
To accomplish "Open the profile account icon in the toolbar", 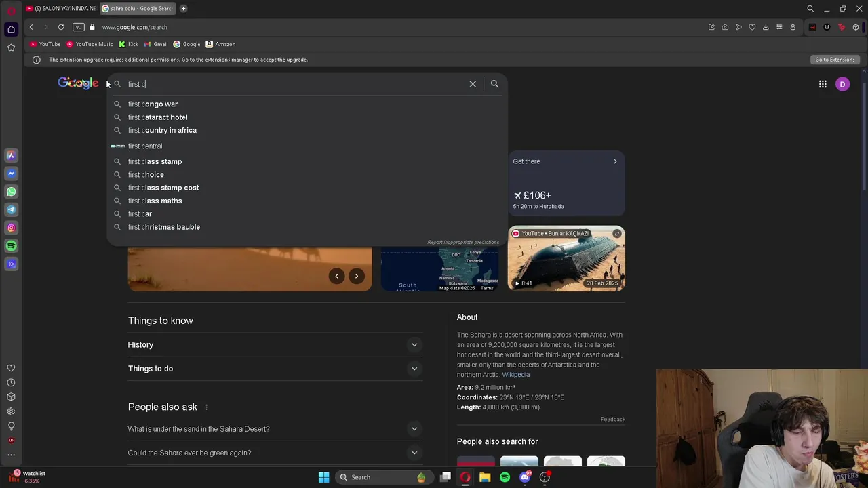I will pyautogui.click(x=793, y=27).
